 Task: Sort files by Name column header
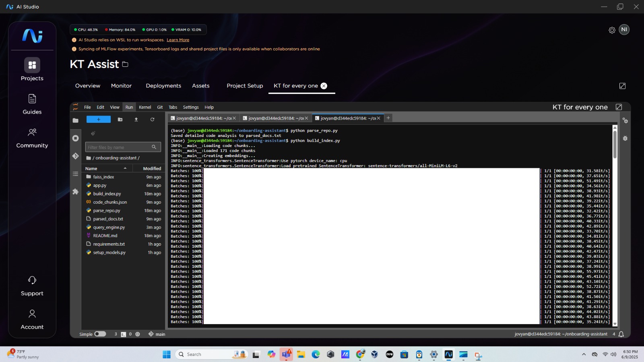pyautogui.click(x=106, y=168)
